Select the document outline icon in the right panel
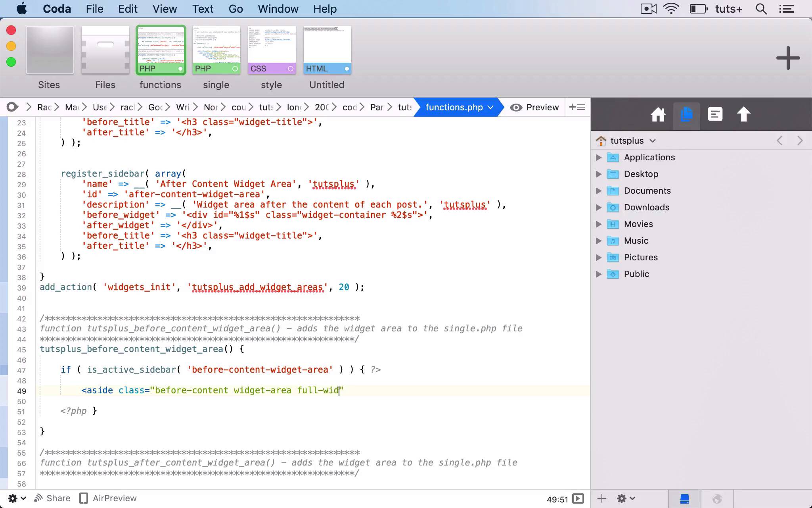 tap(715, 114)
